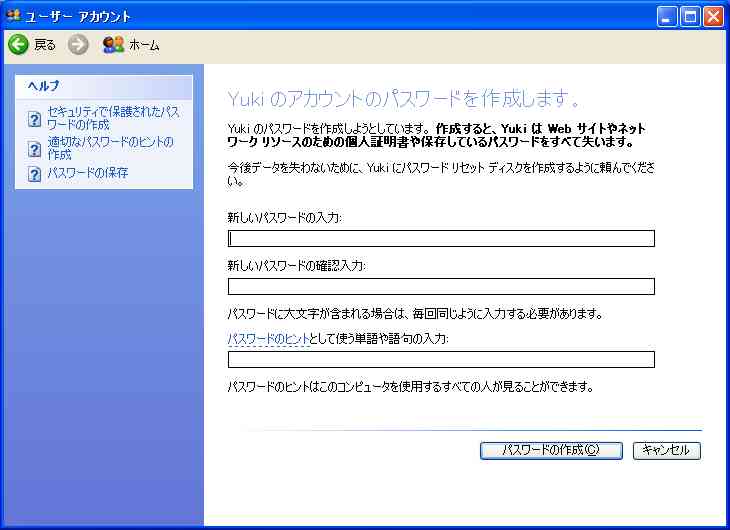Maximize the ユーザー アカウント window
The height and width of the screenshot is (530, 730).
690,17
